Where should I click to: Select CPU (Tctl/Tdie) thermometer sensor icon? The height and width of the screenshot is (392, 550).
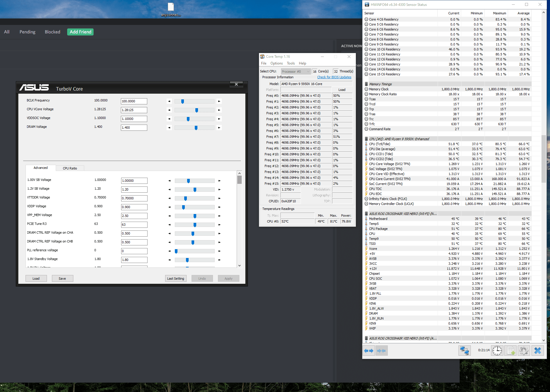tap(366, 144)
